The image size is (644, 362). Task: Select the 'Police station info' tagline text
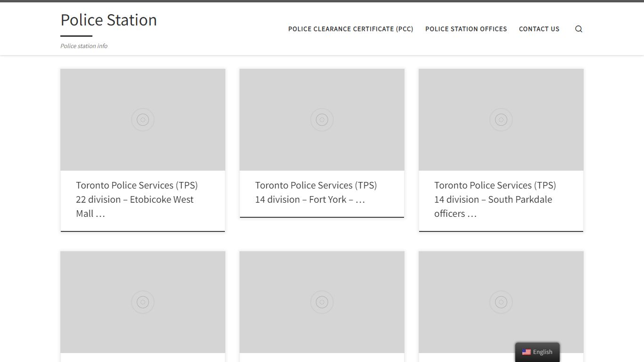[x=84, y=46]
